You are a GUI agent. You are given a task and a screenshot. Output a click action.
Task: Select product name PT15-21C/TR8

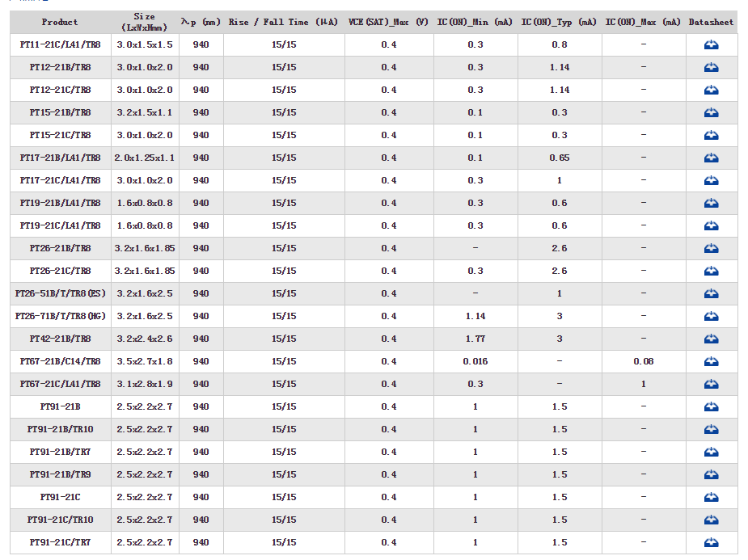point(60,135)
